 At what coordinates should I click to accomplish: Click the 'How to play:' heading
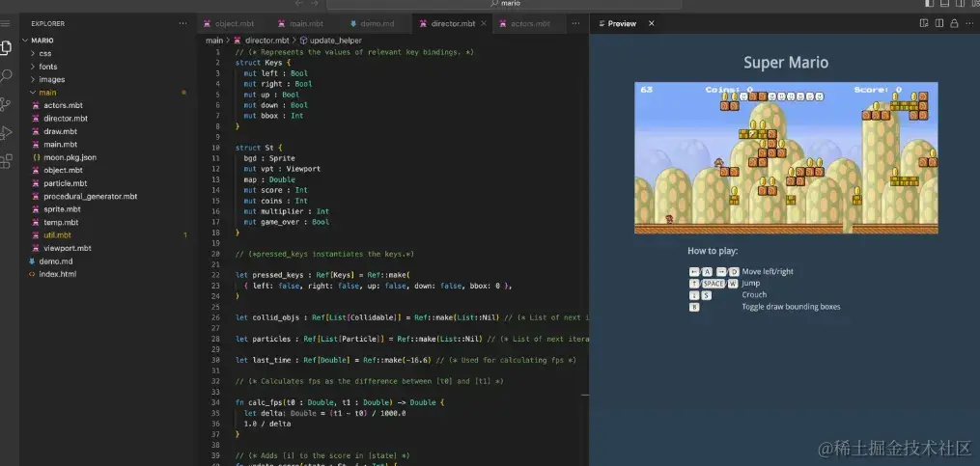713,251
